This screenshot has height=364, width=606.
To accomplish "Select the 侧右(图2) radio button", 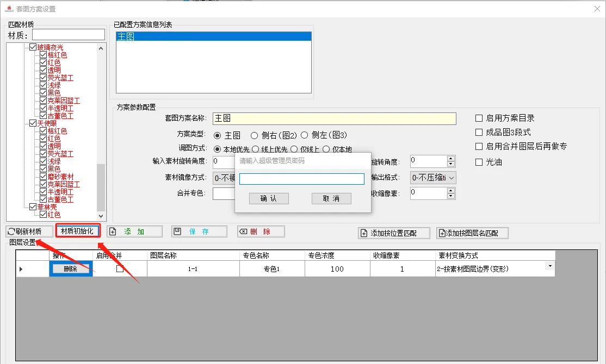I will pyautogui.click(x=255, y=135).
